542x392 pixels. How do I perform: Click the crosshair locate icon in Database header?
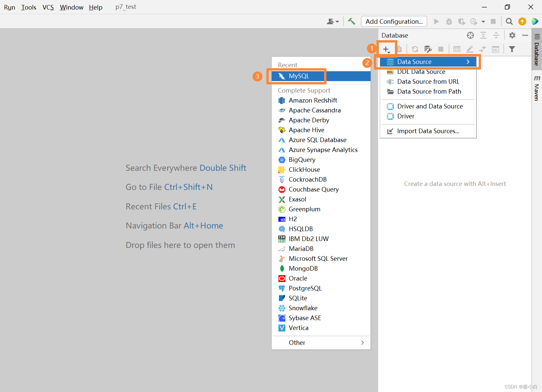pyautogui.click(x=470, y=35)
